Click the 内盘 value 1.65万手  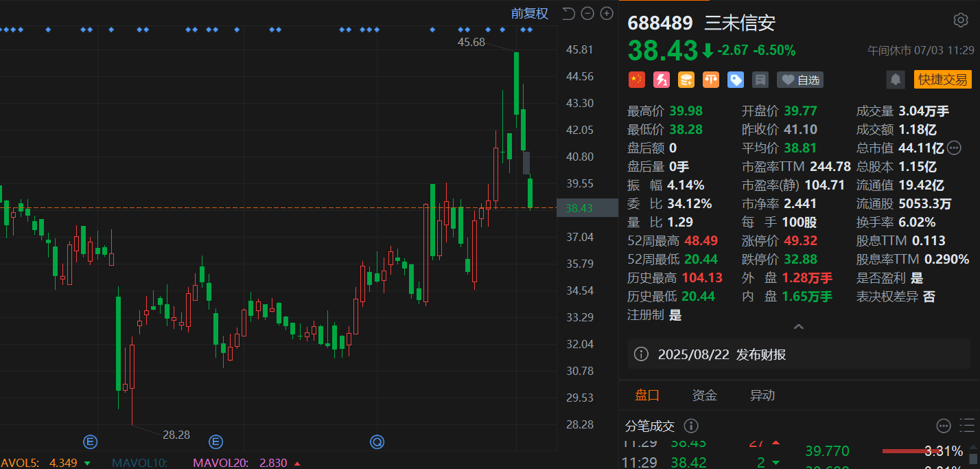coord(807,297)
